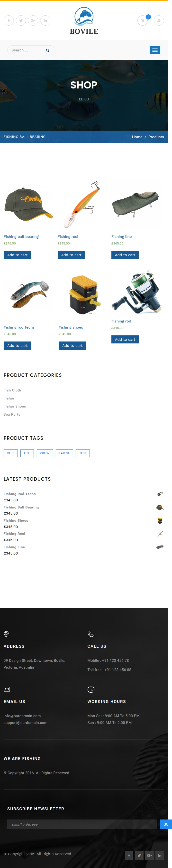Click the Facebook icon in header
The width and height of the screenshot is (172, 868).
pos(9,20)
